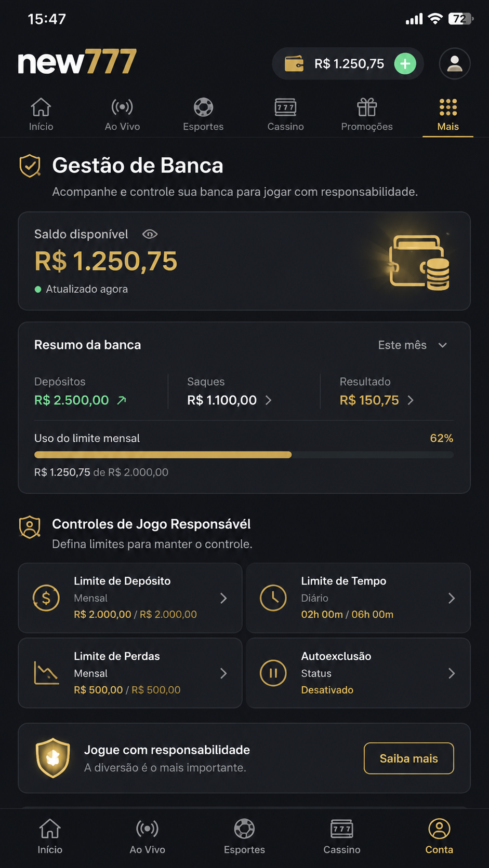
Task: Expand Resultado R$ 150,75 chevron
Action: (411, 400)
